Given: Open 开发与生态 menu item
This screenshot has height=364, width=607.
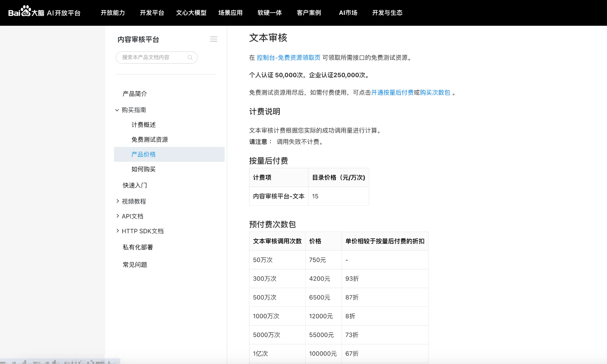Looking at the screenshot, I should (387, 13).
